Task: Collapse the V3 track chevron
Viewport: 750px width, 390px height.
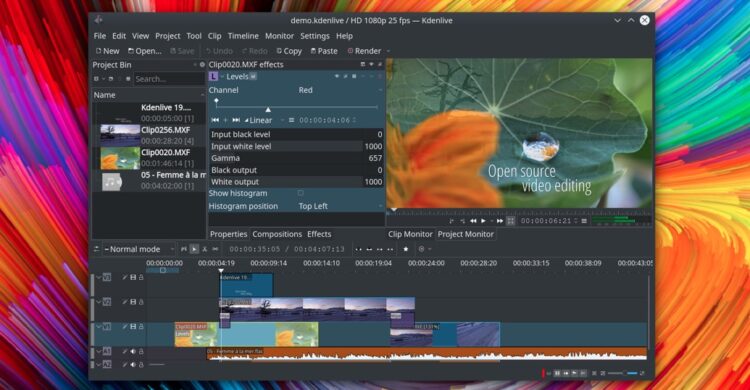Action: [x=98, y=277]
